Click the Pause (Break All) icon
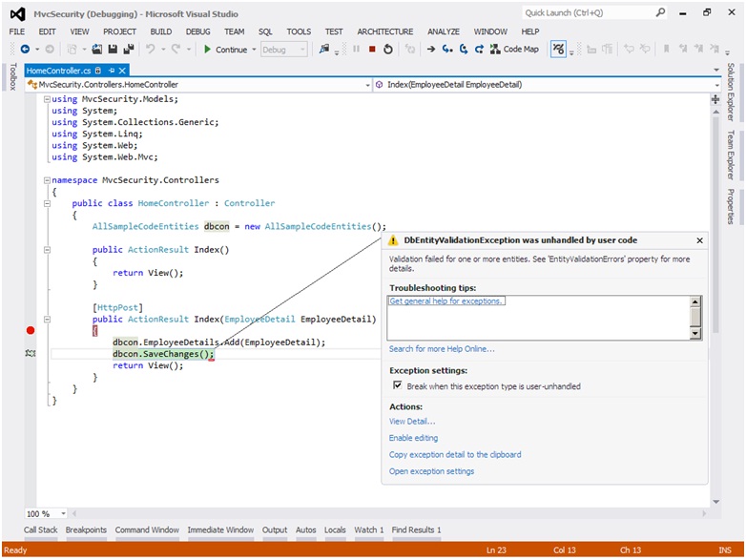Viewport: 746px width, 560px height. (x=357, y=49)
